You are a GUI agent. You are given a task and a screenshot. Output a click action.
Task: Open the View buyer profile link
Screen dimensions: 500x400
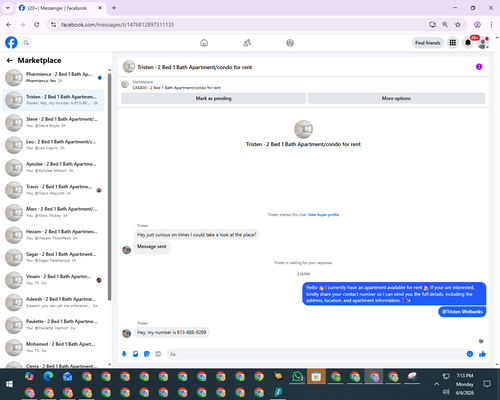click(323, 215)
